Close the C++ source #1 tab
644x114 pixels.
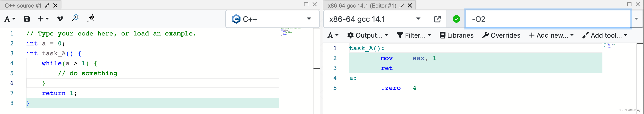56,5
